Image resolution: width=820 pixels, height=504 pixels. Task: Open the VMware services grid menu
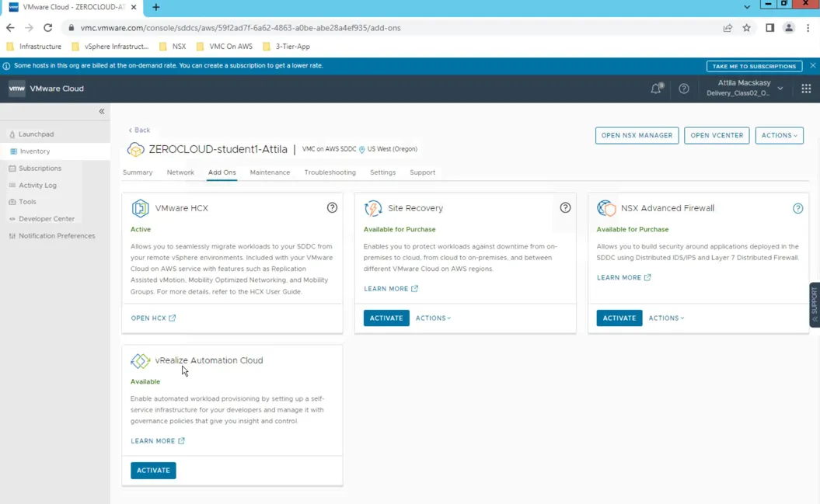pyautogui.click(x=806, y=89)
